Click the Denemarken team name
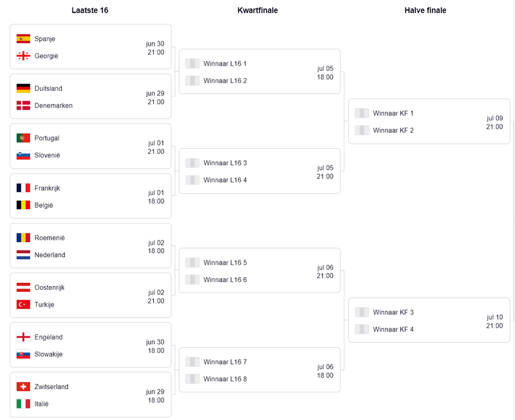 point(53,106)
